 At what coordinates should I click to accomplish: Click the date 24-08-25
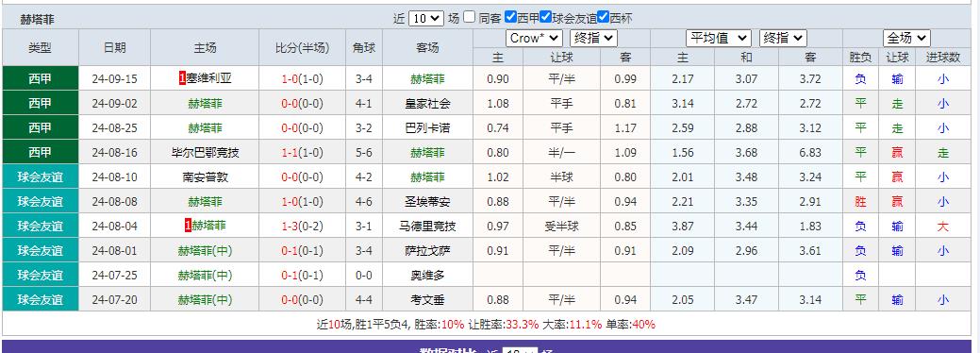114,128
